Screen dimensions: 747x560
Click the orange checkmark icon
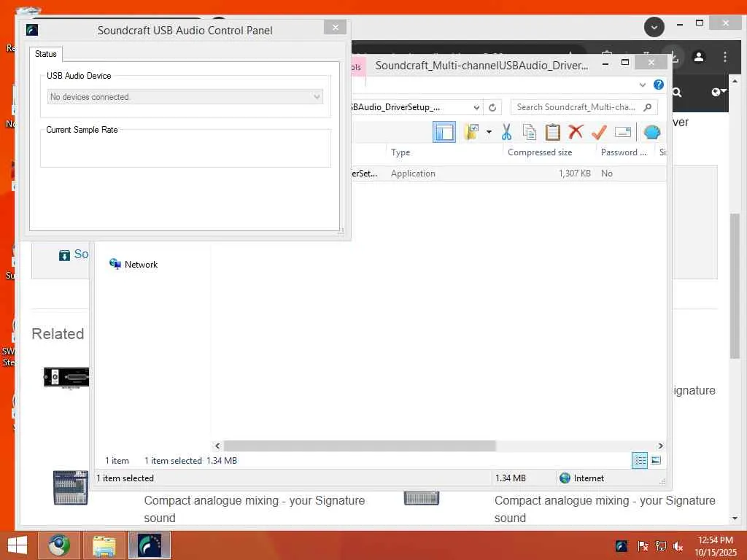coord(599,132)
